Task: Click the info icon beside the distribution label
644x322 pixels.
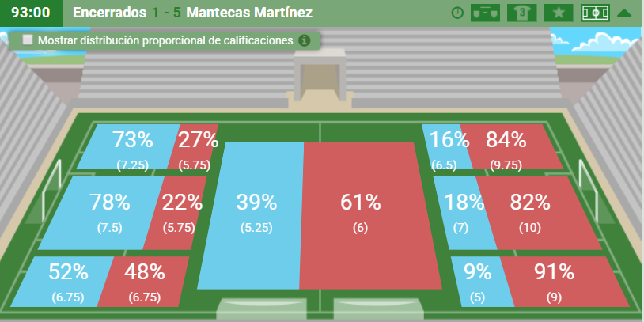Action: point(304,40)
